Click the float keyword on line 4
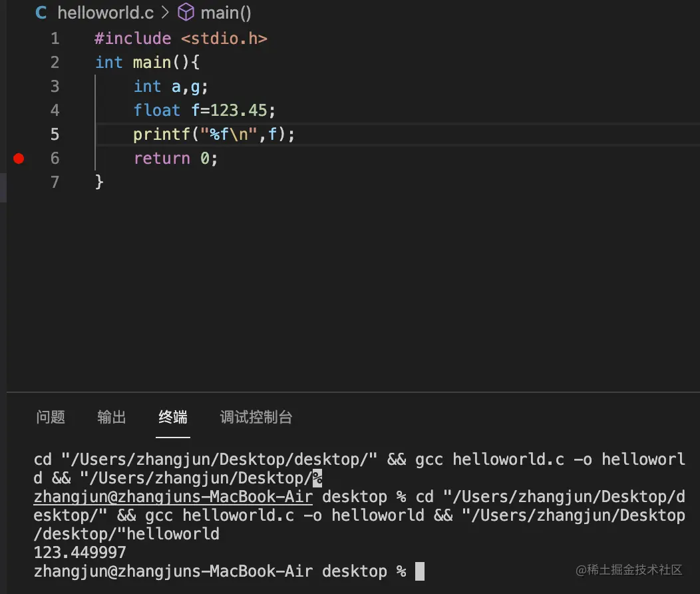The image size is (700, 594). click(x=157, y=110)
